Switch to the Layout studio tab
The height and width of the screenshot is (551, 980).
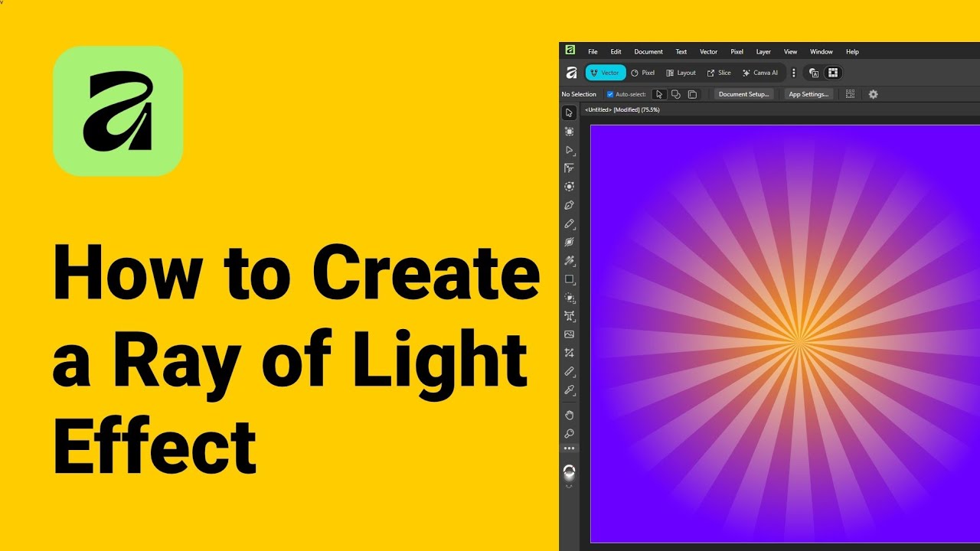pyautogui.click(x=681, y=73)
